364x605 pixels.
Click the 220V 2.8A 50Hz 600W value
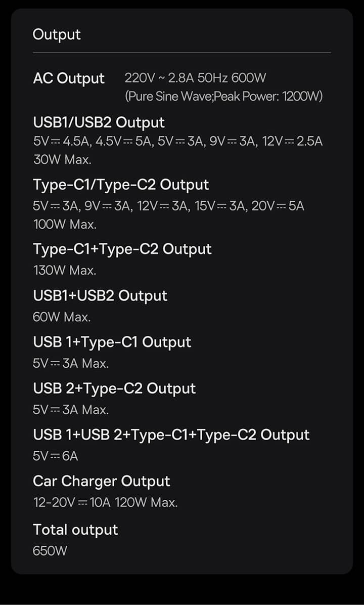point(195,78)
